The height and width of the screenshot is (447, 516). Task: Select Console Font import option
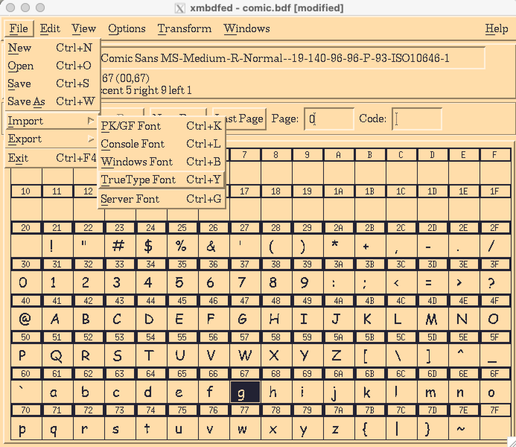pyautogui.click(x=161, y=144)
